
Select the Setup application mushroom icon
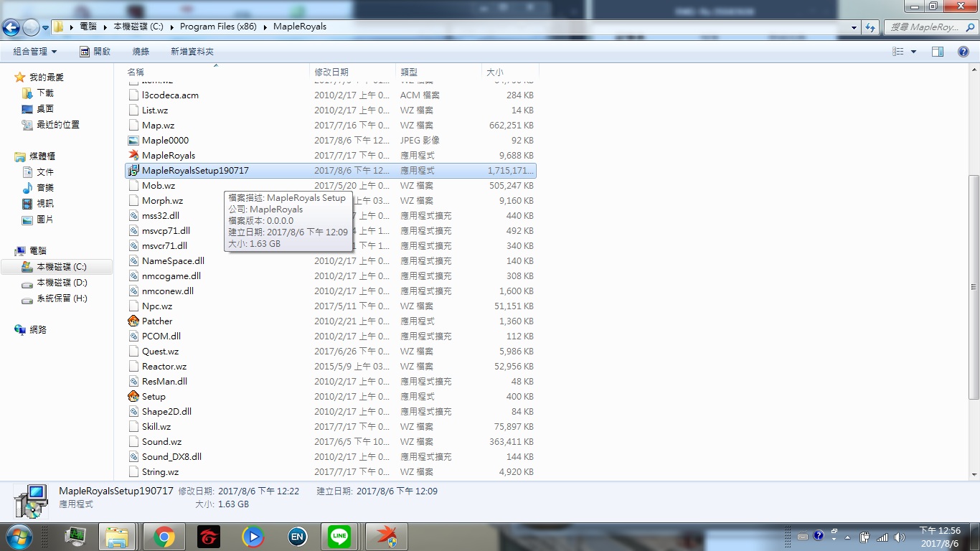coord(133,396)
